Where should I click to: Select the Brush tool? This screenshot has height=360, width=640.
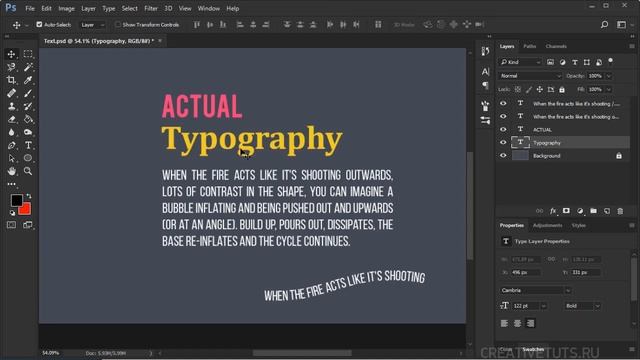pyautogui.click(x=28, y=93)
